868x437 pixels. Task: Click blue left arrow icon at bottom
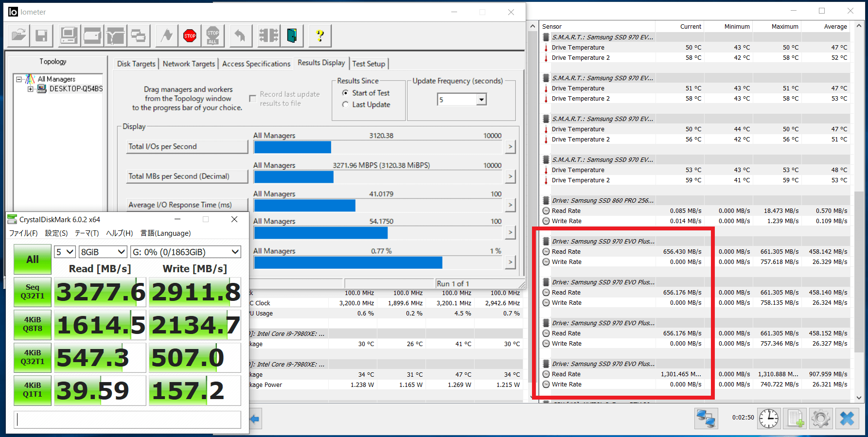tap(255, 419)
